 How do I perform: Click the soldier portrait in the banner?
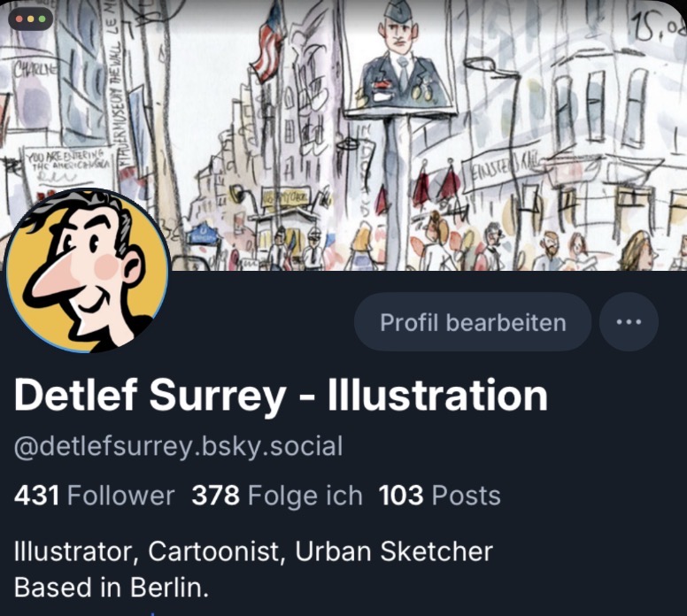[x=400, y=57]
